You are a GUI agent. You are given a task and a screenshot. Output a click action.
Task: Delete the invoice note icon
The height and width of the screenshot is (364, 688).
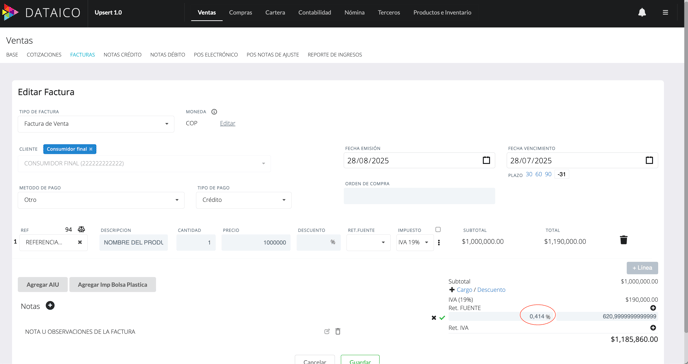click(x=338, y=332)
